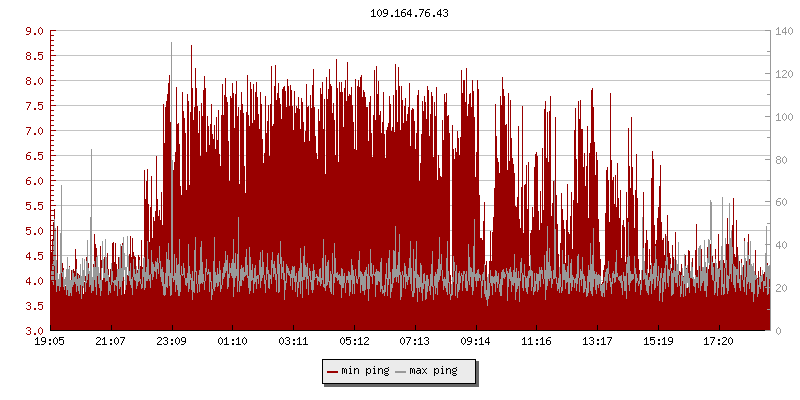
Task: Select the 01:10 time axis label
Action: coord(232,341)
